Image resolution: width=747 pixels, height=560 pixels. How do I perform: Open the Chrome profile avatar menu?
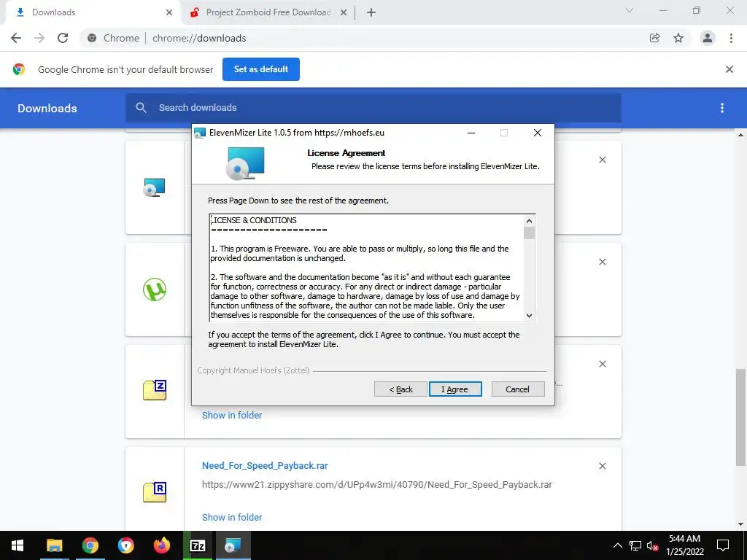pos(708,38)
